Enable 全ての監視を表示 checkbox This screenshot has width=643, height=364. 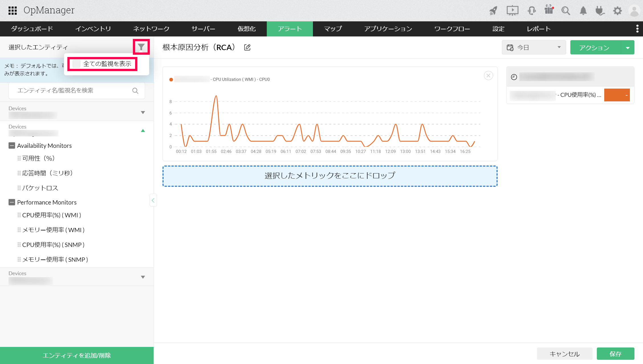pyautogui.click(x=76, y=64)
